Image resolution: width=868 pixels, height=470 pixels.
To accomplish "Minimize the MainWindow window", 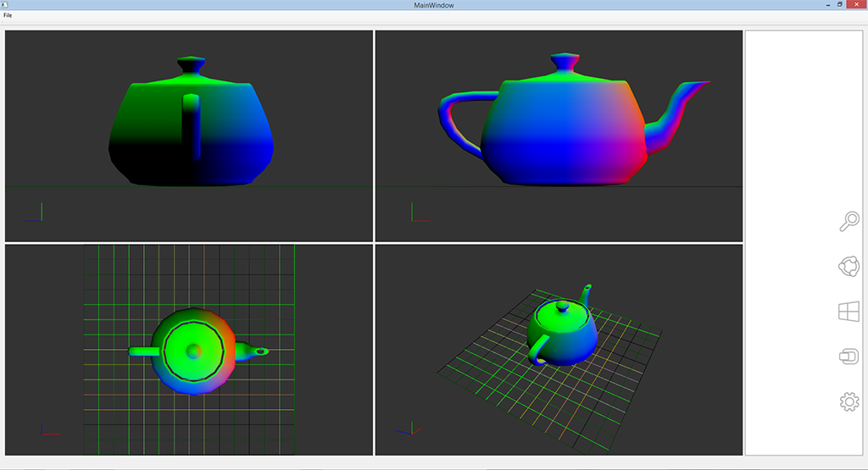I will point(828,4).
